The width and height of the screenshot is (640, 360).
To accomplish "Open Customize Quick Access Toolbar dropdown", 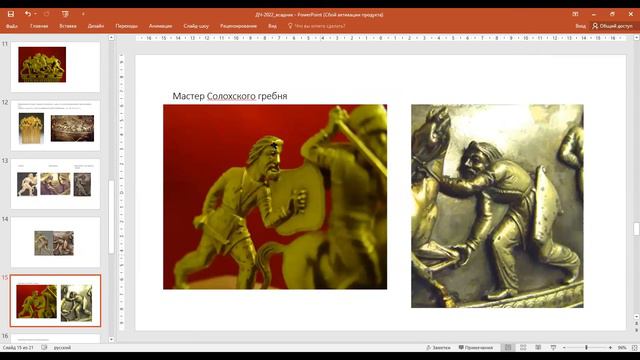I will (83, 14).
